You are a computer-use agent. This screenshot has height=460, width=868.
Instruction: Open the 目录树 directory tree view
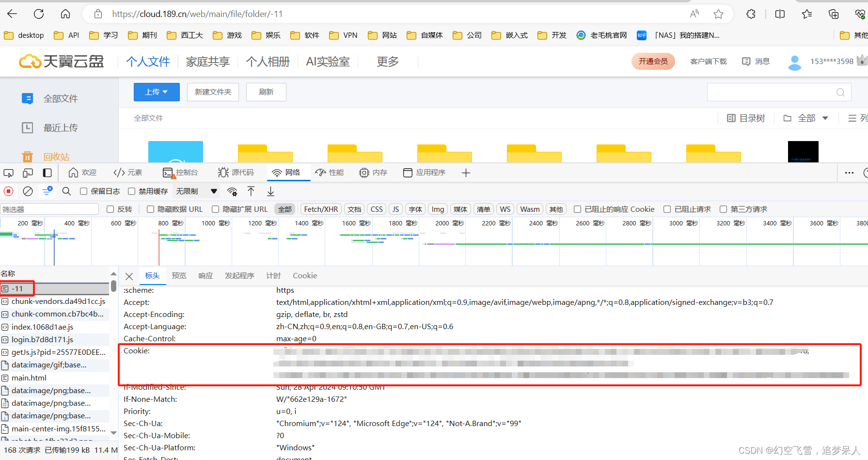coord(746,118)
